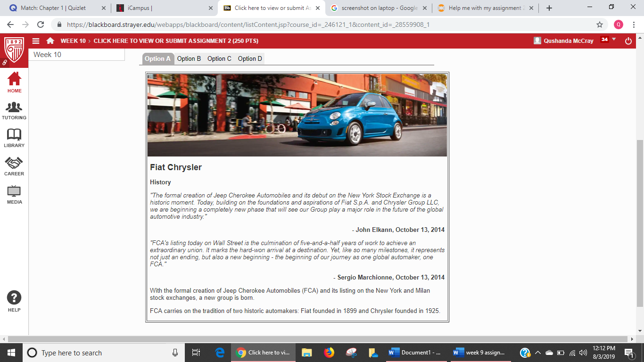The image size is (644, 362).
Task: Open the TUTORING sidebar item
Action: [x=14, y=111]
